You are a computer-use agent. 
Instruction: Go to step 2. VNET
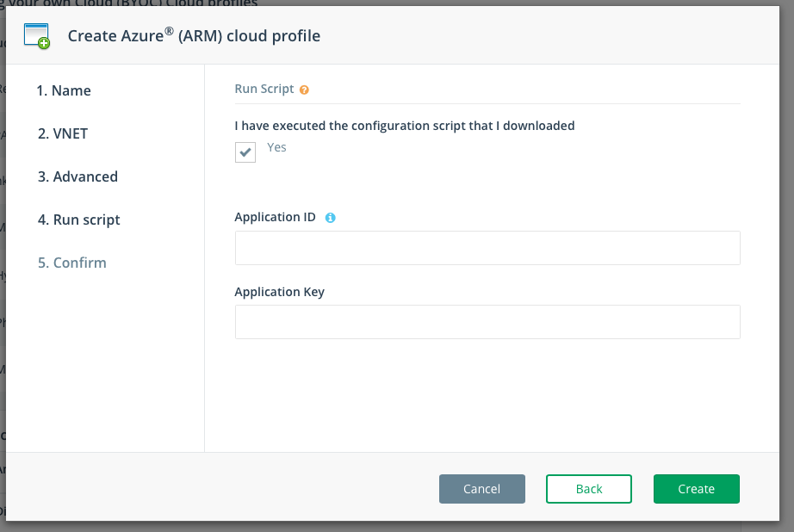[x=63, y=133]
